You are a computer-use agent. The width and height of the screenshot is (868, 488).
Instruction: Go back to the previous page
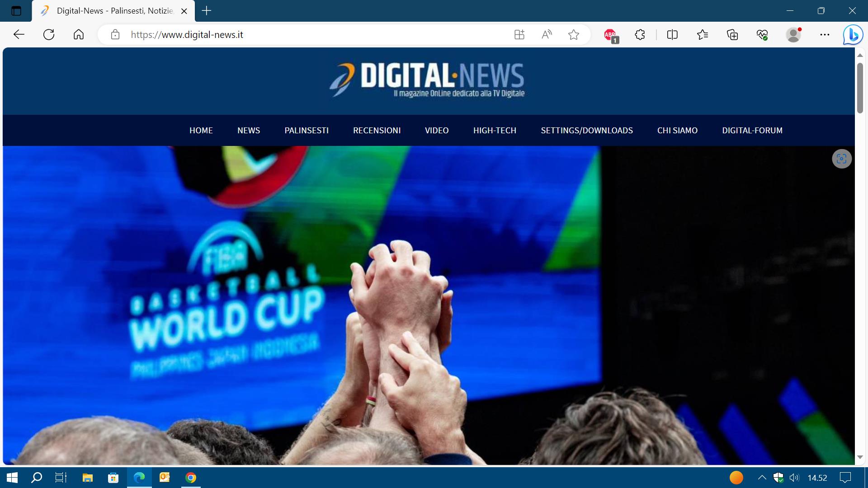19,34
